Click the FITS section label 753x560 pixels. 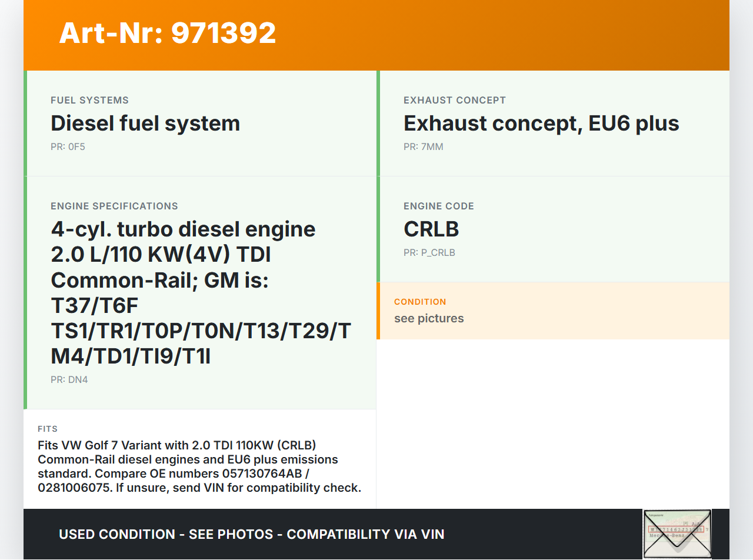point(48,429)
